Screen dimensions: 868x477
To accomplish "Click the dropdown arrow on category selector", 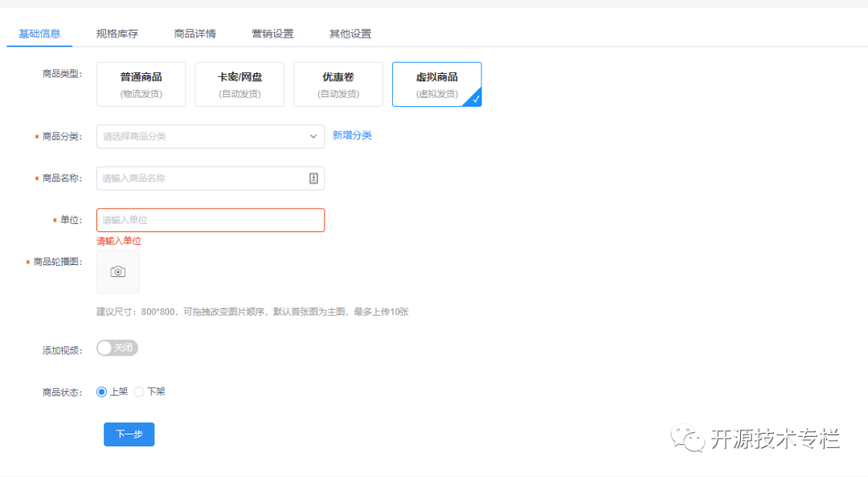I will pos(314,136).
